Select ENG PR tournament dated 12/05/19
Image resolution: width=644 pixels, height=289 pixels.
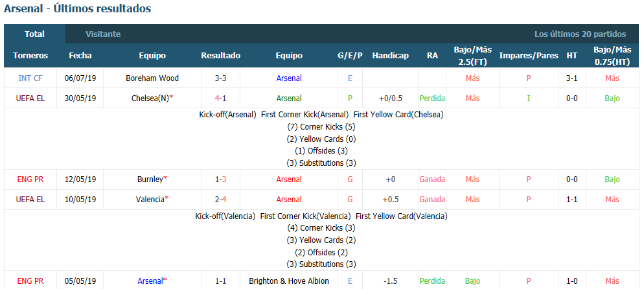(x=30, y=179)
